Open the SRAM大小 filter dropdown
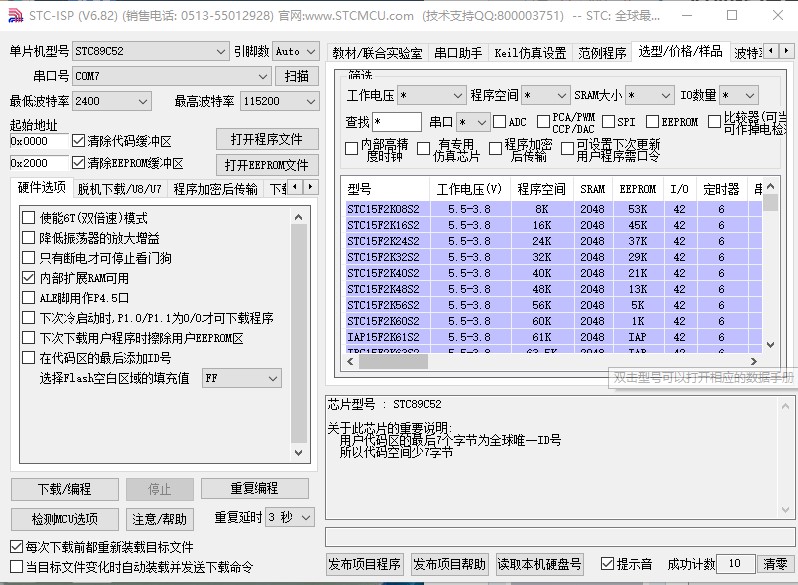This screenshot has width=798, height=585. [x=649, y=95]
